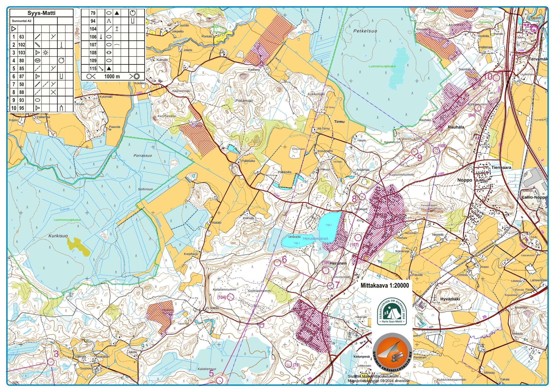Click the control circle beside number 10

point(496,78)
